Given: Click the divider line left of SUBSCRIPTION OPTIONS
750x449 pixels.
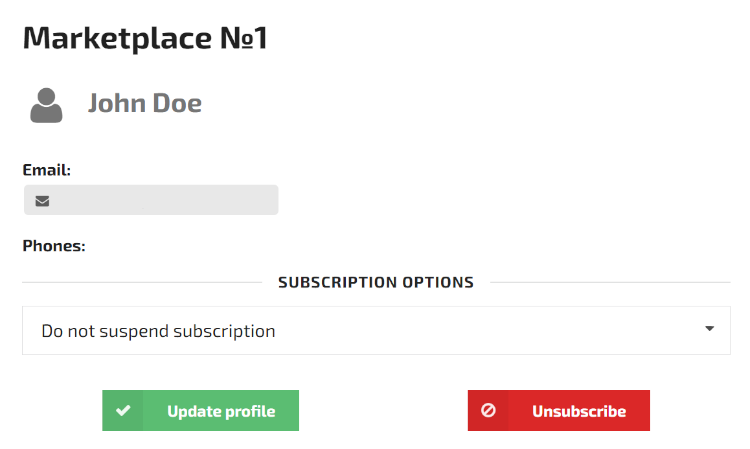Looking at the screenshot, I should 142,283.
